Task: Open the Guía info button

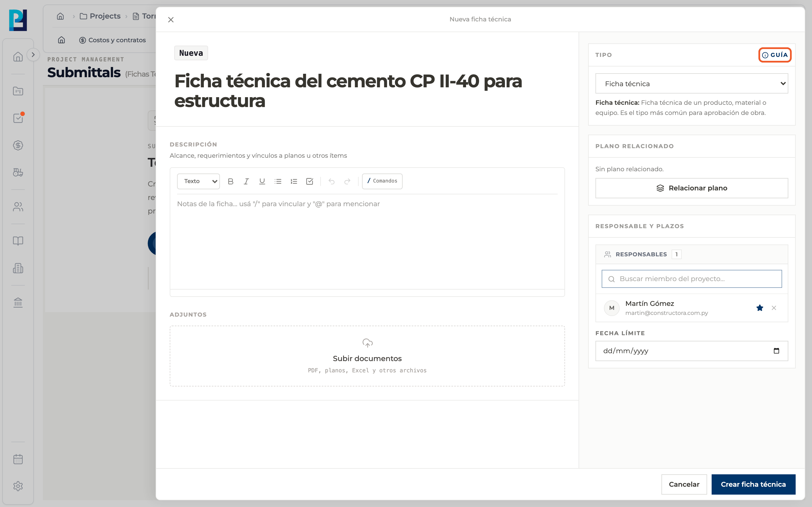Action: point(775,55)
